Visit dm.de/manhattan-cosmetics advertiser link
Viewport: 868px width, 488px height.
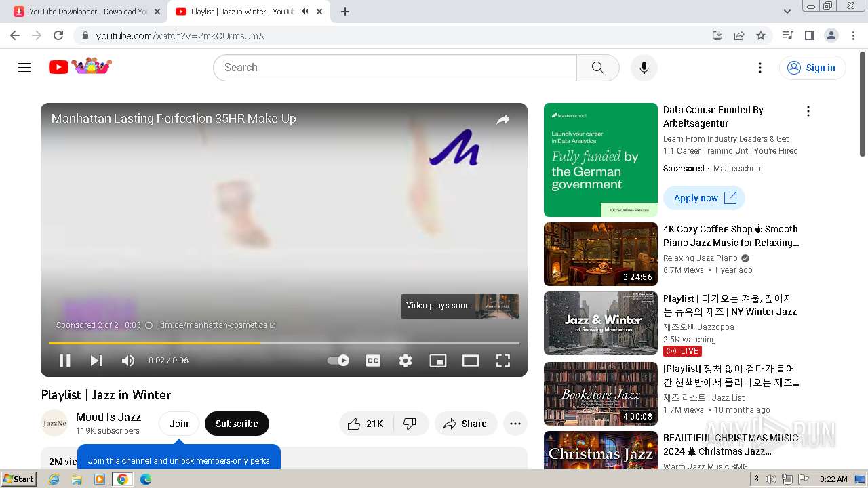218,325
